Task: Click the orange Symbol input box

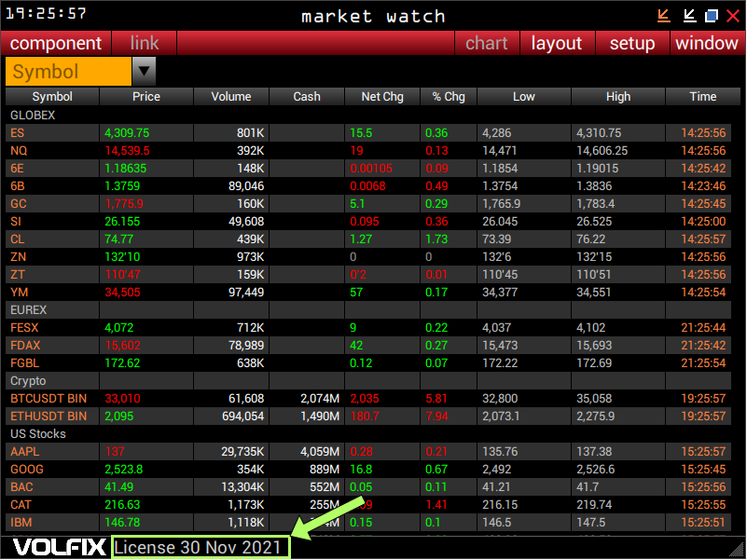Action: (68, 72)
